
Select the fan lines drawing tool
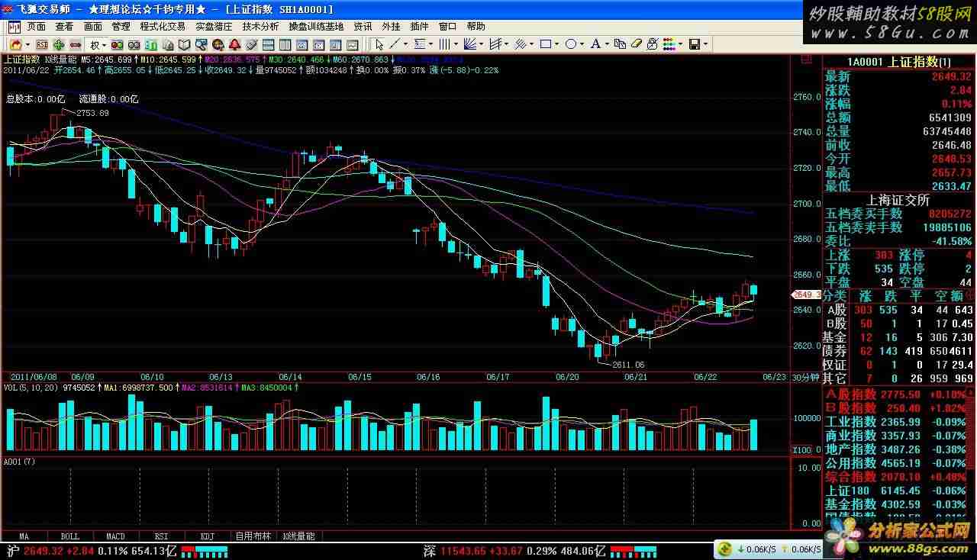(x=470, y=44)
